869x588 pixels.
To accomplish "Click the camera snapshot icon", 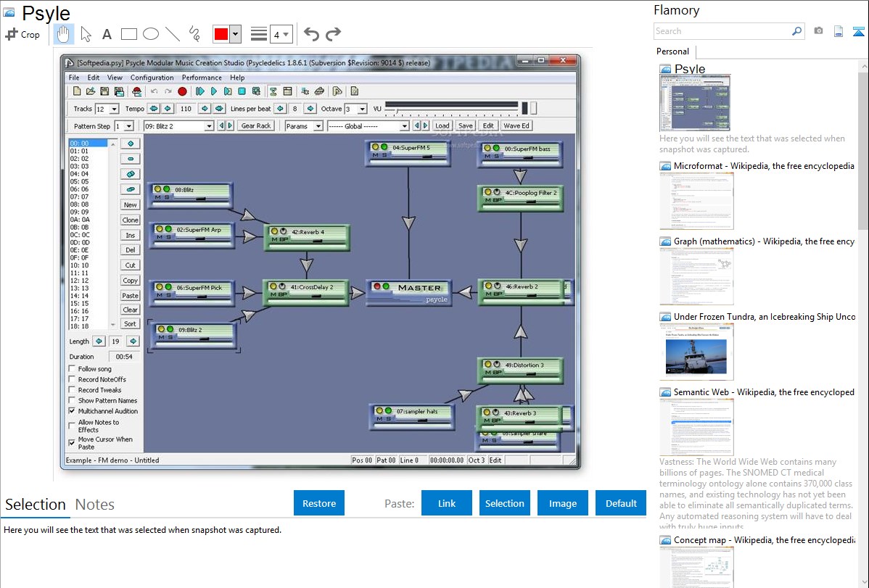I will pos(818,31).
